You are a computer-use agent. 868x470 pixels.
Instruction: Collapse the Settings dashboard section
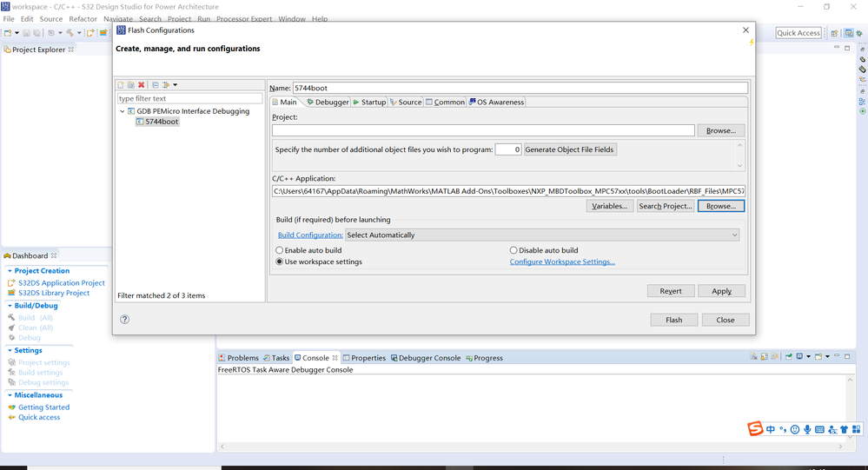(x=10, y=350)
